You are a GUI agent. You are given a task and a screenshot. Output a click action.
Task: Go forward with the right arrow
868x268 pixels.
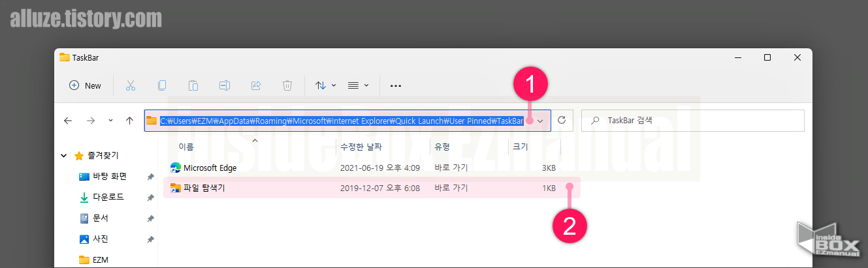tap(91, 121)
